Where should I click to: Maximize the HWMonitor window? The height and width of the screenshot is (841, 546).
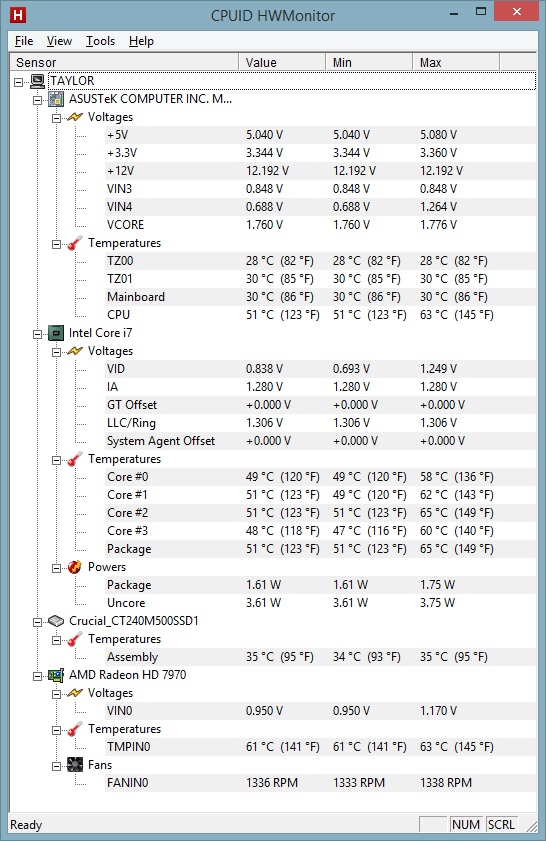coord(481,12)
